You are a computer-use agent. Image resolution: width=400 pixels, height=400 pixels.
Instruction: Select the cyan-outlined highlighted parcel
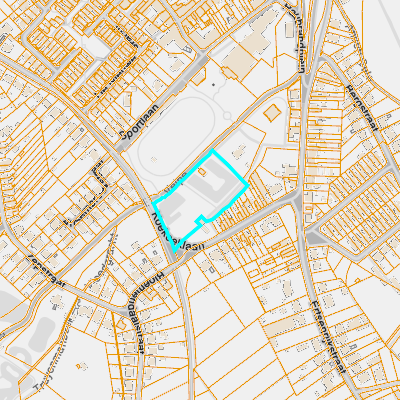[200, 200]
